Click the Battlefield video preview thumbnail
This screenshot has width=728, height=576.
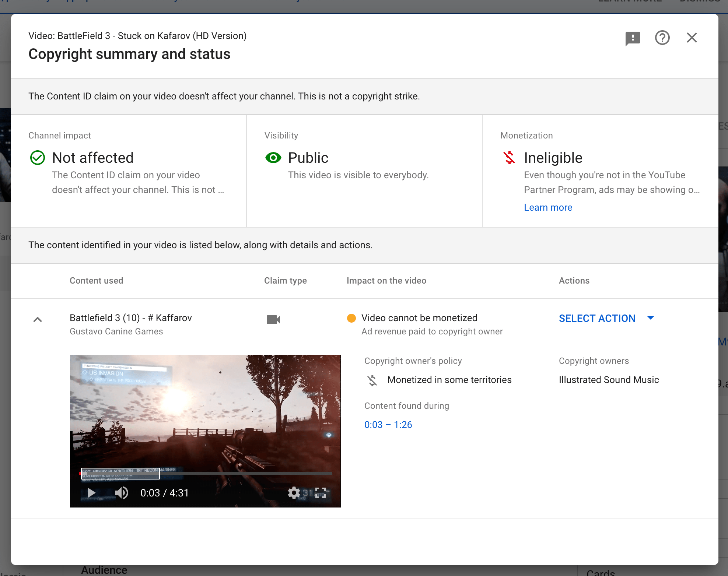(205, 412)
